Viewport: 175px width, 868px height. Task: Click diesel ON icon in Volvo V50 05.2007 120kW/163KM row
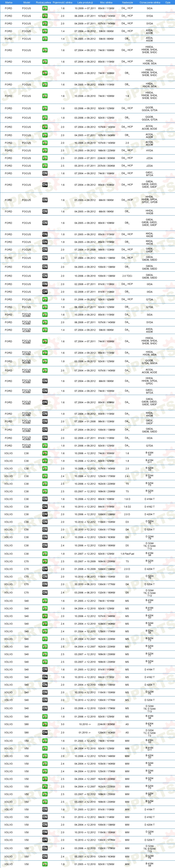pos(45,857)
